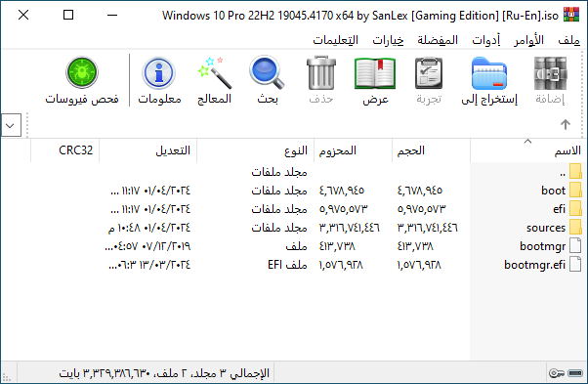588x384 pixels.
Task: Open the Help (التعليمات) menu
Action: pyautogui.click(x=336, y=40)
